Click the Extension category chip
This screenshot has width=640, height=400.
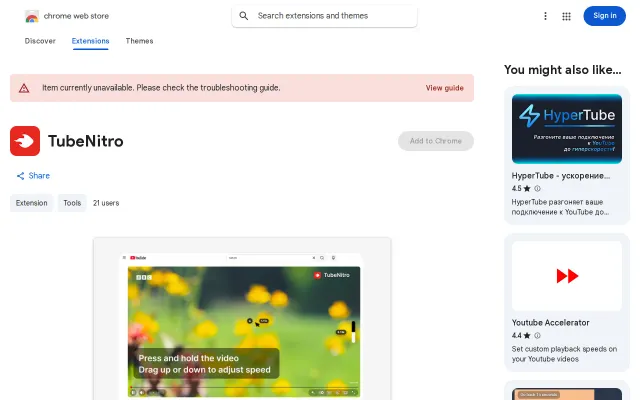[x=31, y=203]
